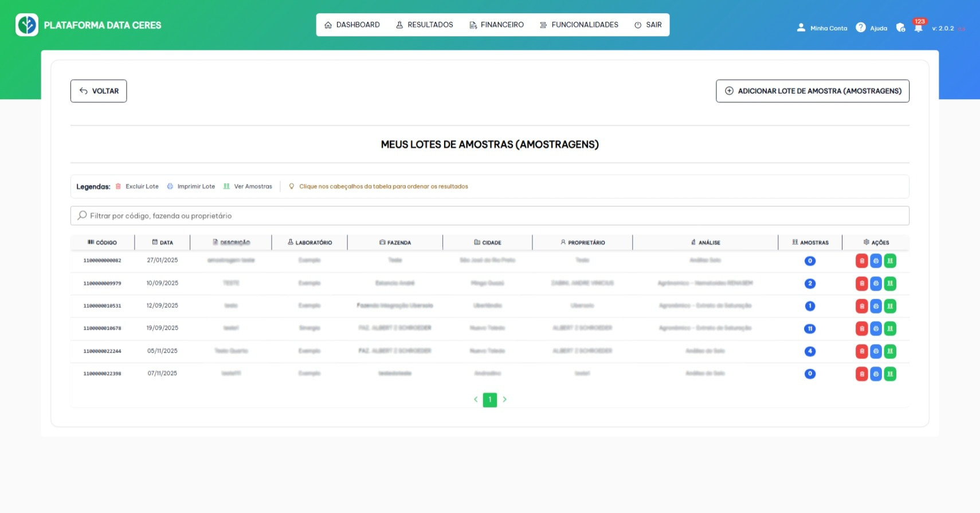View samples of lot 1100000010531

click(x=890, y=306)
